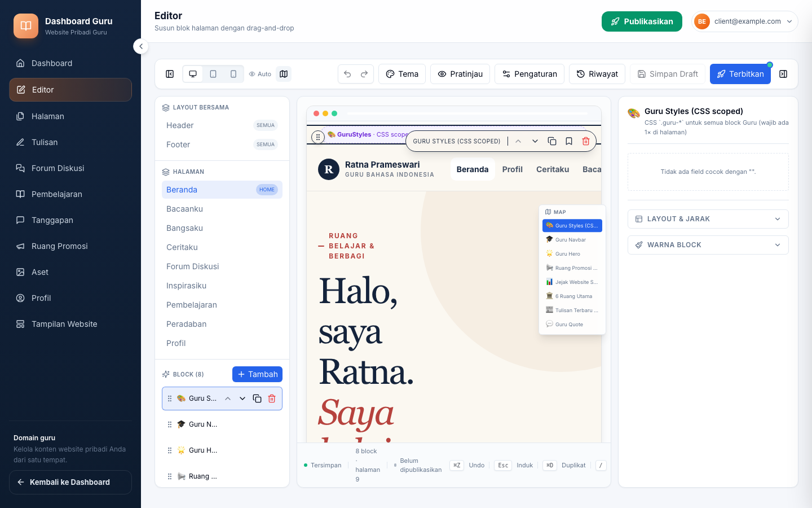
Task: Select Footer shared layout
Action: click(222, 144)
